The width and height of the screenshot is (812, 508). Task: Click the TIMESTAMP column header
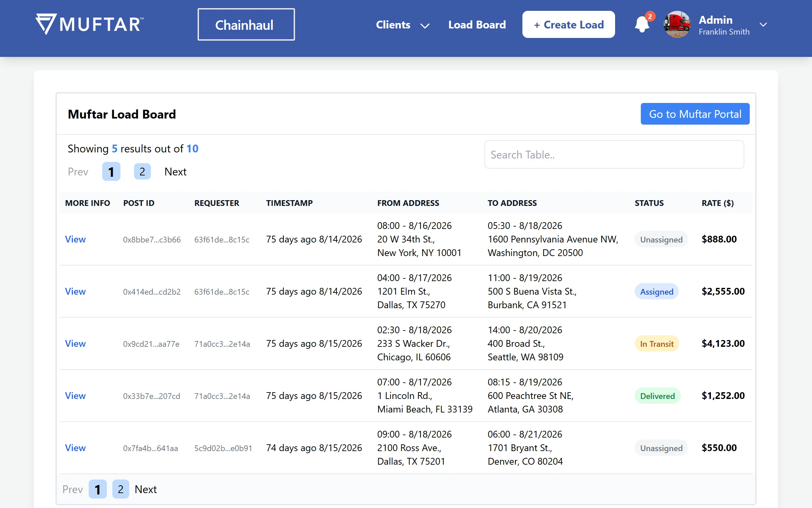(289, 203)
